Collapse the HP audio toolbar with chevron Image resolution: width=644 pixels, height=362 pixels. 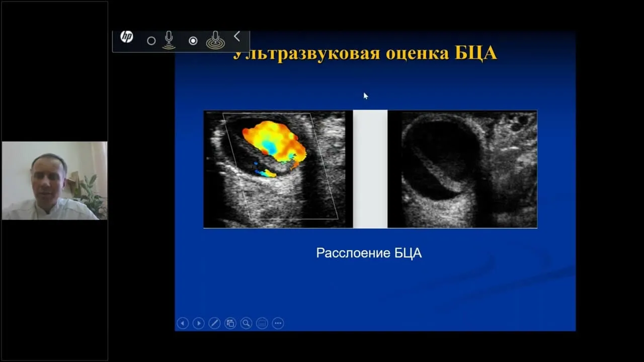coord(237,37)
